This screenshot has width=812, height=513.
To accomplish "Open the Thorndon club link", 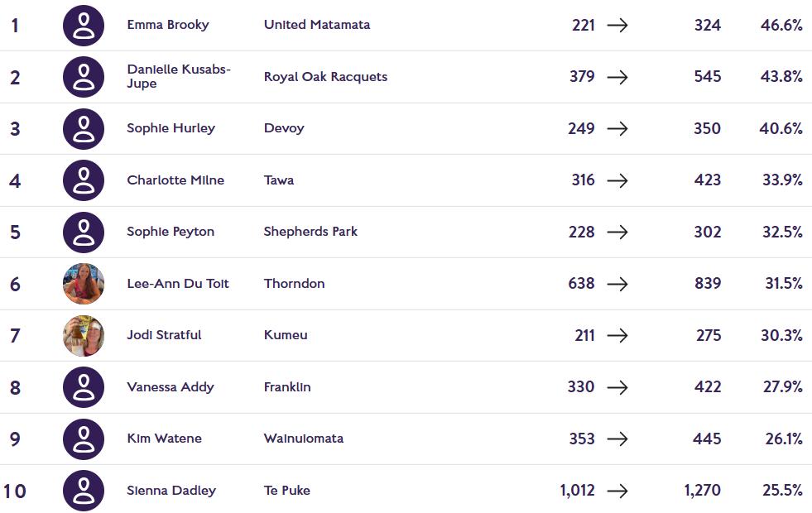I will tap(294, 284).
